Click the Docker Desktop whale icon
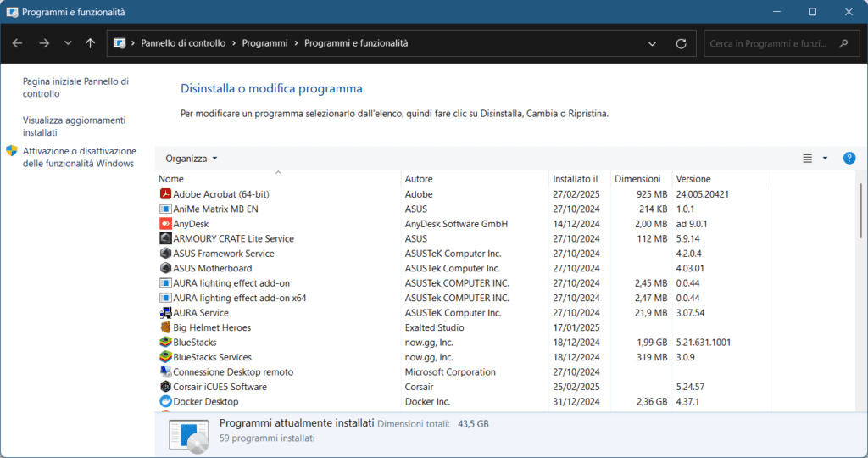This screenshot has height=458, width=868. (165, 402)
